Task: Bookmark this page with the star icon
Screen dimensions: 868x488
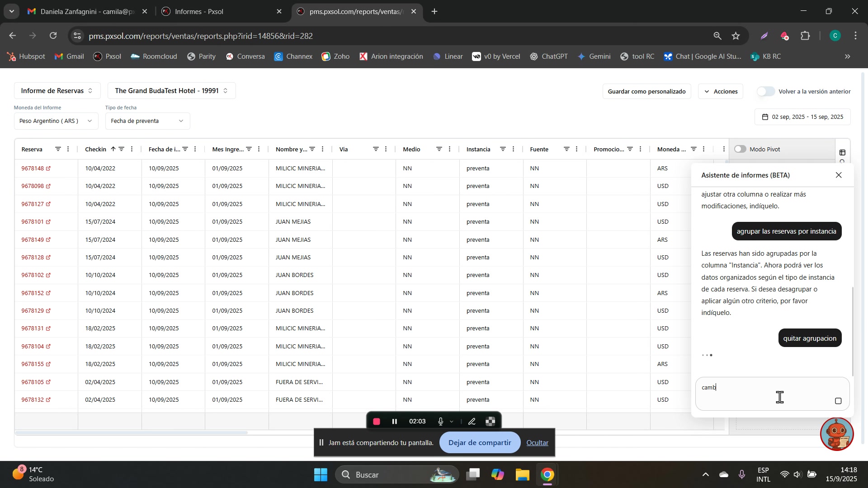Action: (x=736, y=36)
